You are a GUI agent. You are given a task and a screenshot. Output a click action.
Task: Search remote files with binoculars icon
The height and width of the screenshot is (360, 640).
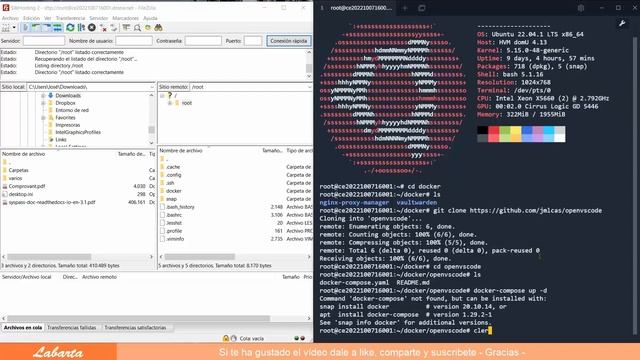(158, 28)
